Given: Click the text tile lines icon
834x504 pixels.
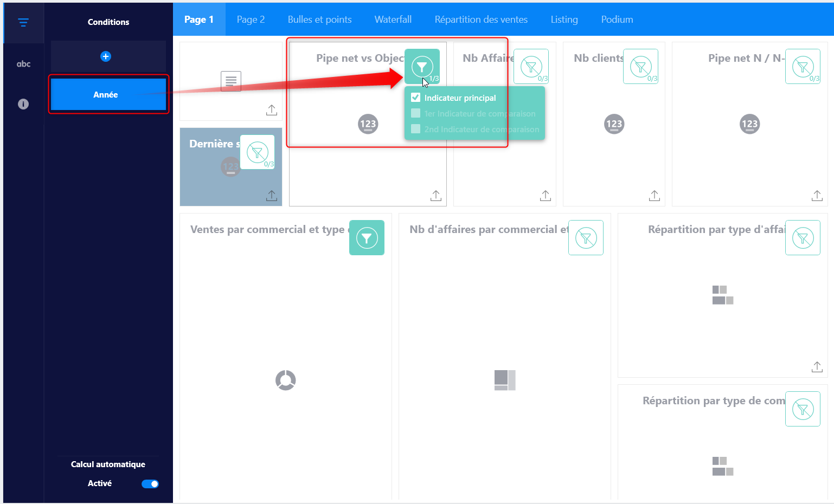Looking at the screenshot, I should pyautogui.click(x=231, y=81).
